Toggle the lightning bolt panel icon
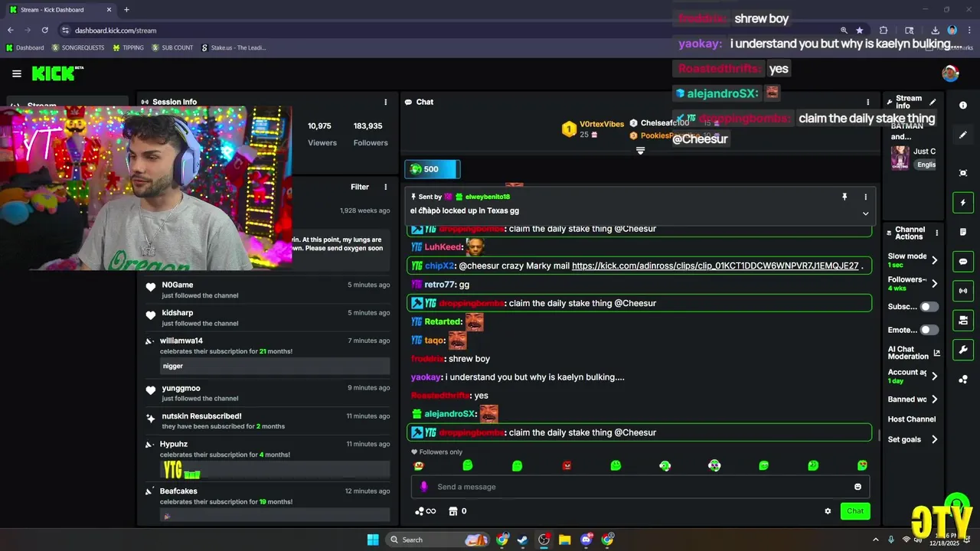The width and height of the screenshot is (980, 551). [x=963, y=203]
